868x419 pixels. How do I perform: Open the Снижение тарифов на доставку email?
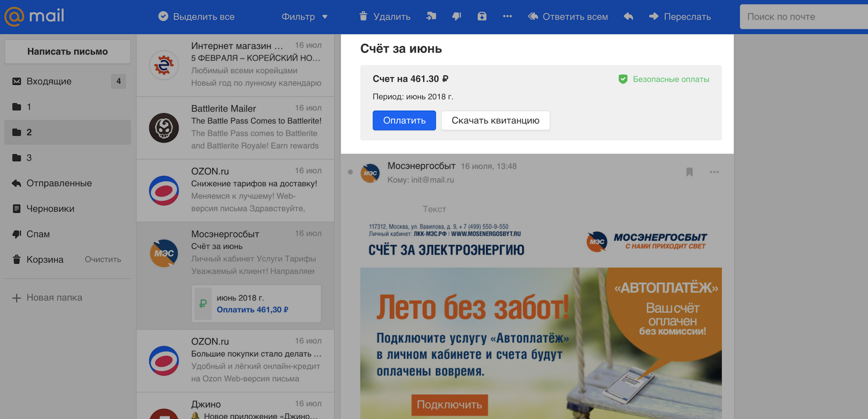click(235, 191)
